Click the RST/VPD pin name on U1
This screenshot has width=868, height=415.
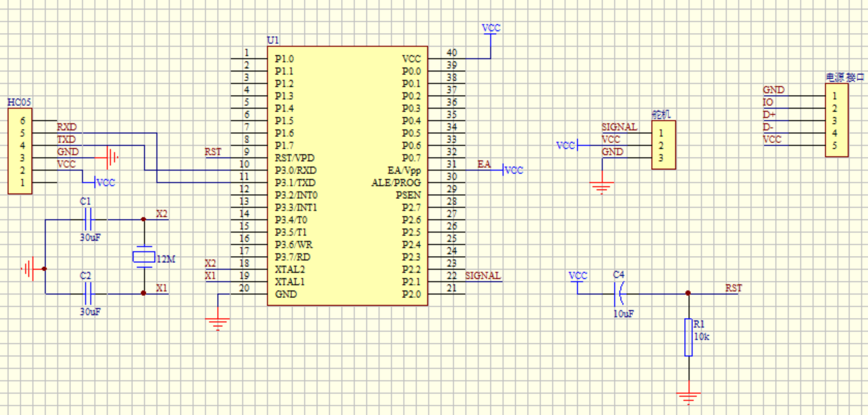coord(295,158)
